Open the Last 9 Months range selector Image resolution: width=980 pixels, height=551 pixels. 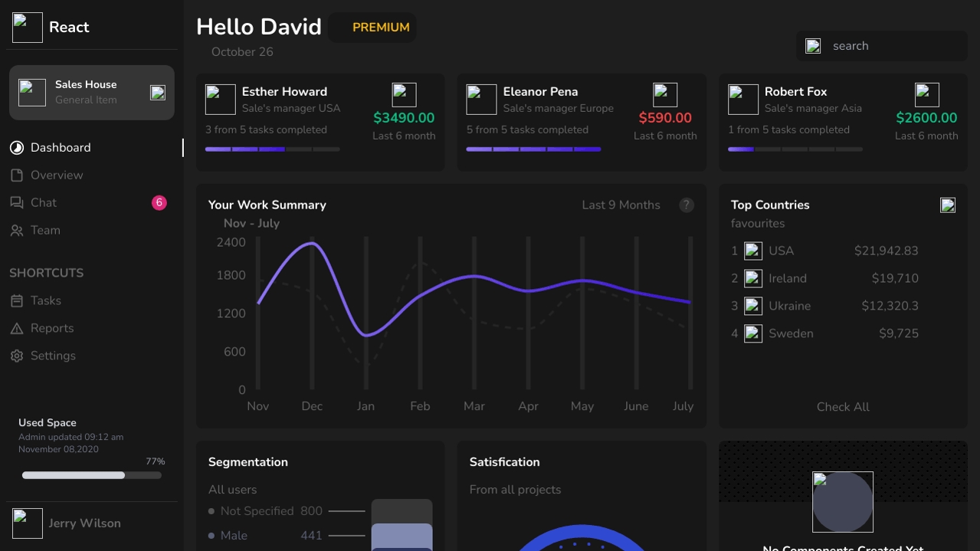[x=621, y=205]
